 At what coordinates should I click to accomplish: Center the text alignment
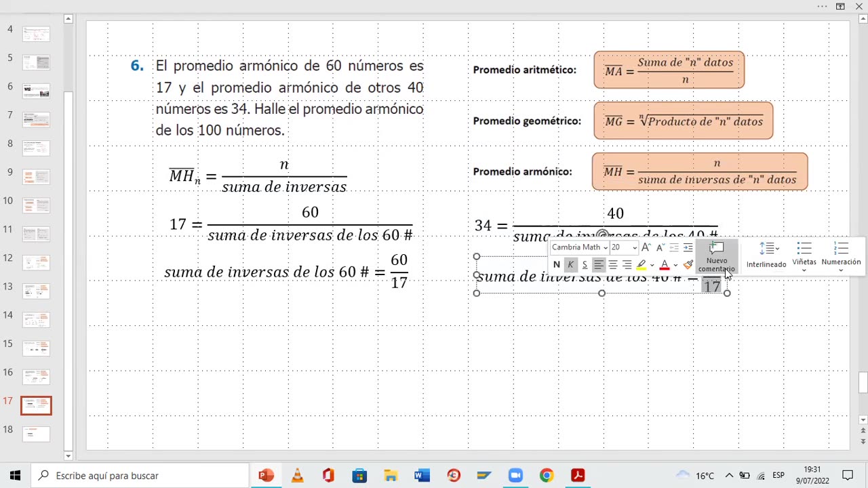(613, 265)
